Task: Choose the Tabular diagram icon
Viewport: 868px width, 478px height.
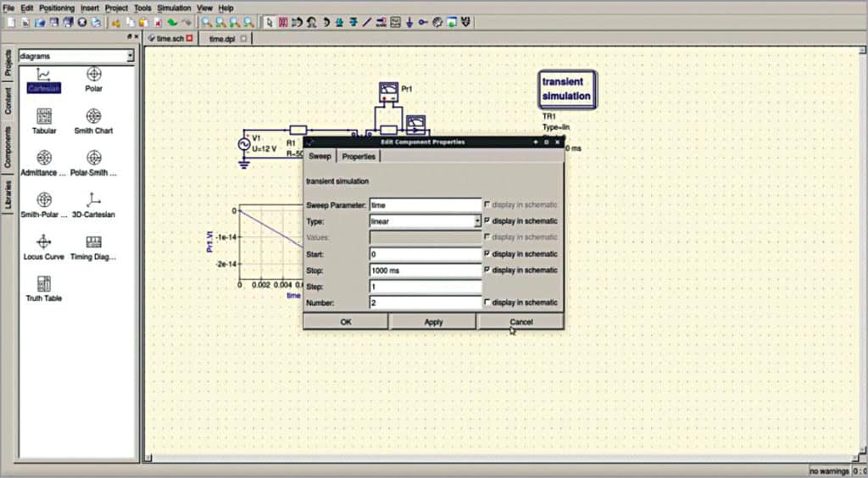Action: [x=44, y=117]
